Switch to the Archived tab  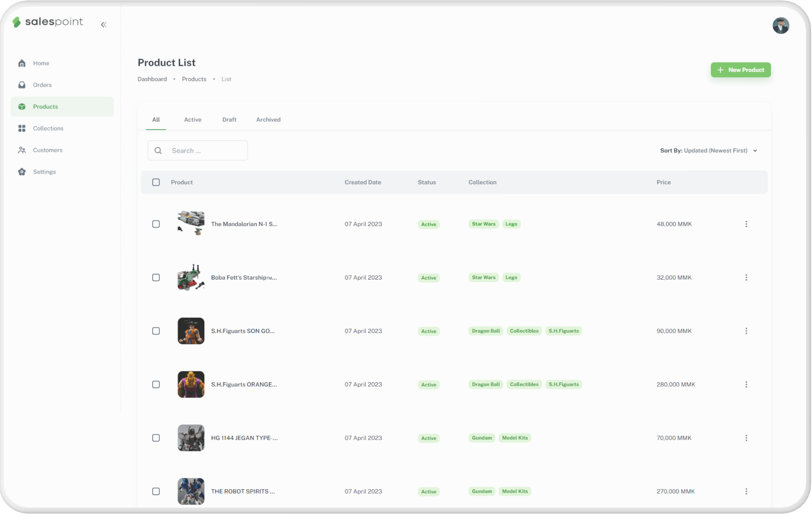coord(268,120)
